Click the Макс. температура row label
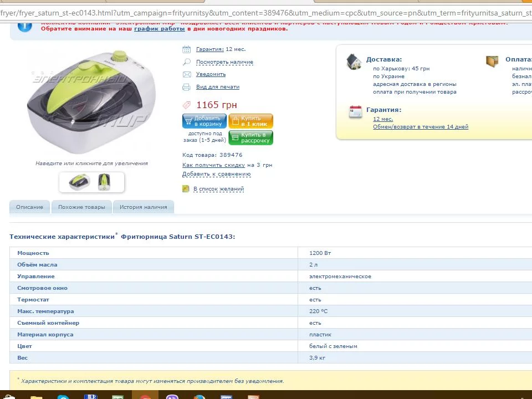This screenshot has width=532, height=399. [x=45, y=311]
